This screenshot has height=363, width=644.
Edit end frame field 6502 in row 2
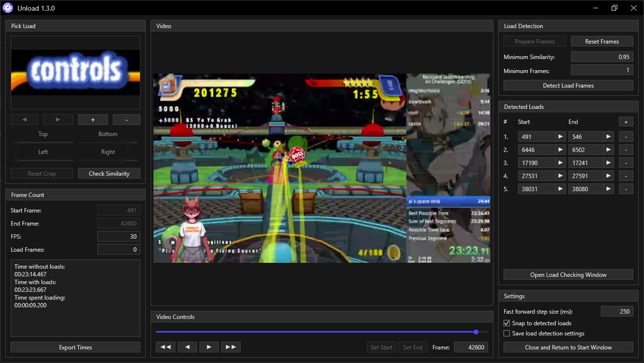click(586, 150)
